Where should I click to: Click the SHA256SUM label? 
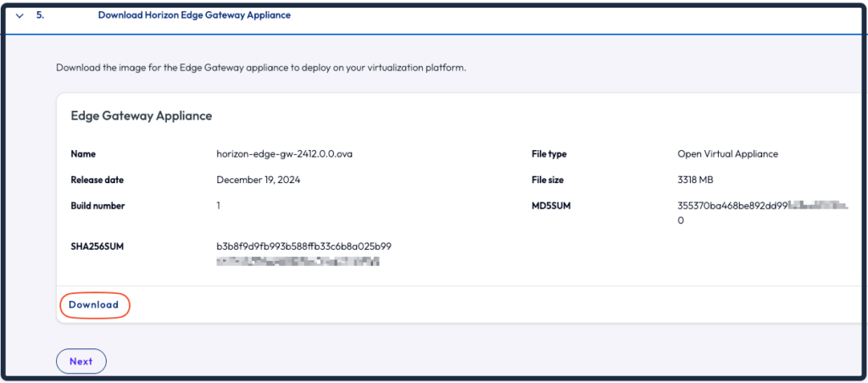tap(97, 247)
